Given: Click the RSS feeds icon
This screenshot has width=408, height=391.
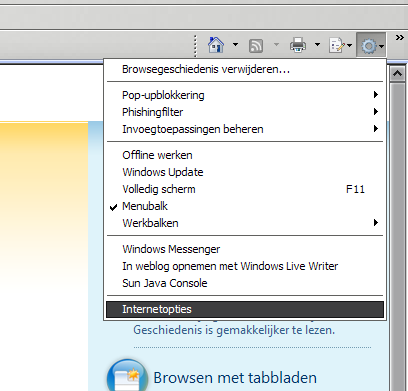Looking at the screenshot, I should click(256, 46).
